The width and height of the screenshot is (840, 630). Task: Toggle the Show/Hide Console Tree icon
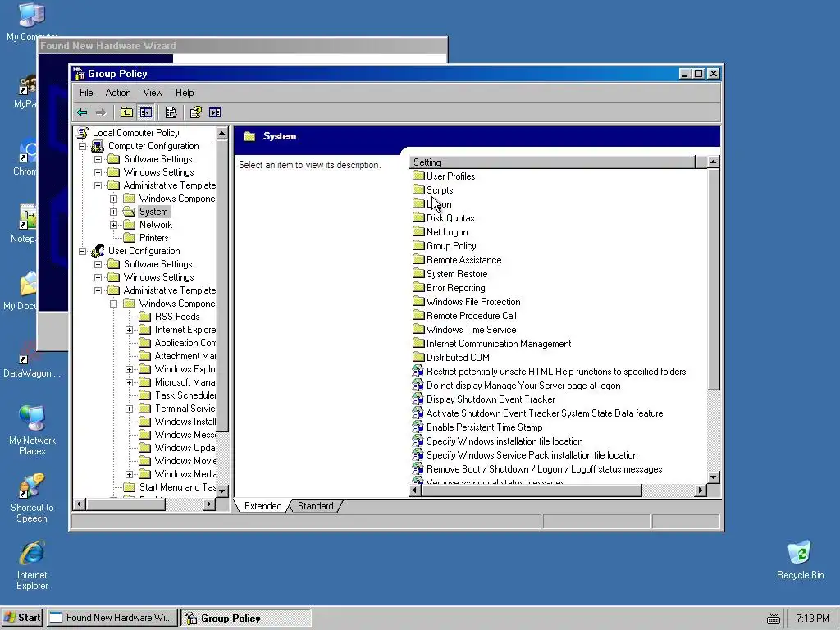pyautogui.click(x=146, y=112)
